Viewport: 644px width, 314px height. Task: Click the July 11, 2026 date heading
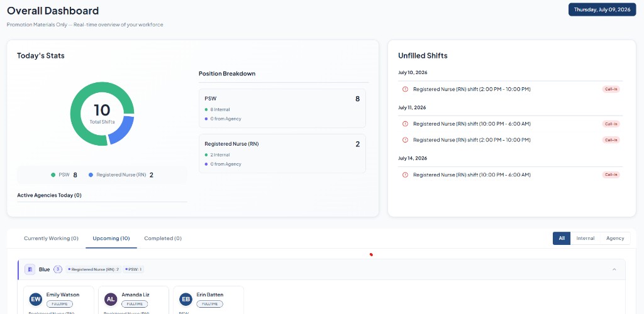(x=412, y=107)
